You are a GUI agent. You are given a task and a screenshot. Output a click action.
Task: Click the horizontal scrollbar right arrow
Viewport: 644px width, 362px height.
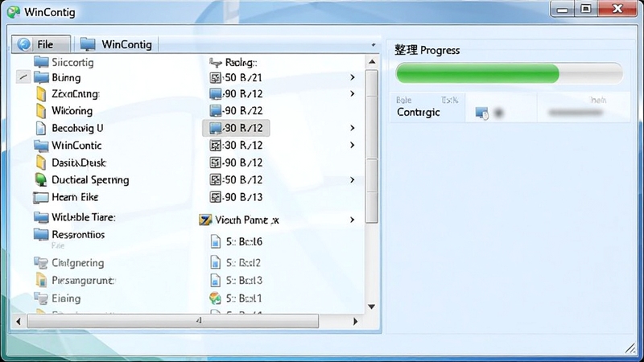[355, 321]
